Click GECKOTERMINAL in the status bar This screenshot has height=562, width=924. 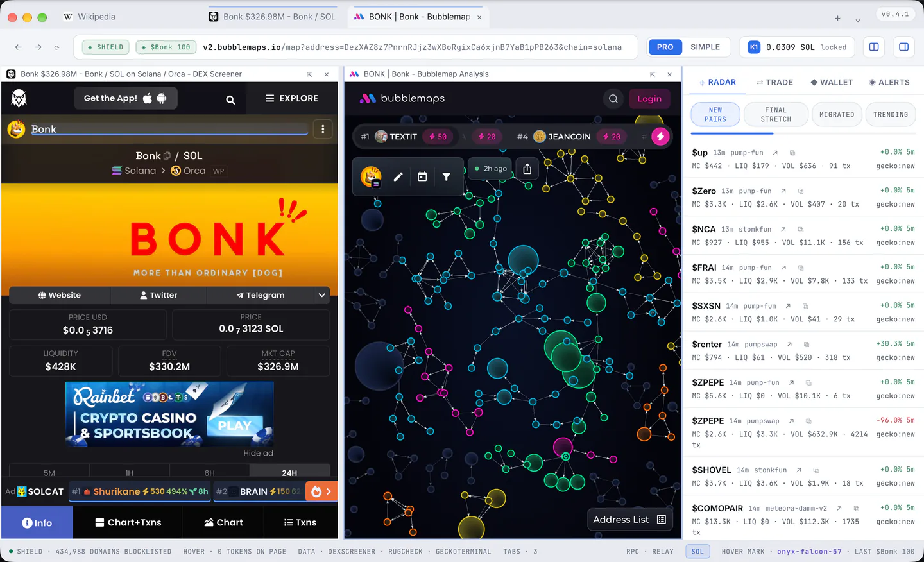click(x=463, y=552)
